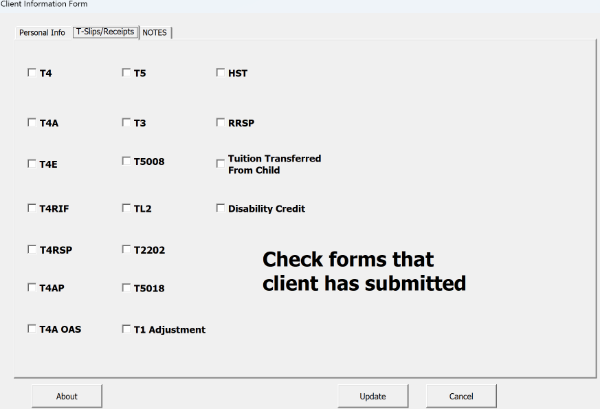Check the T5 checkbox

pyautogui.click(x=125, y=73)
